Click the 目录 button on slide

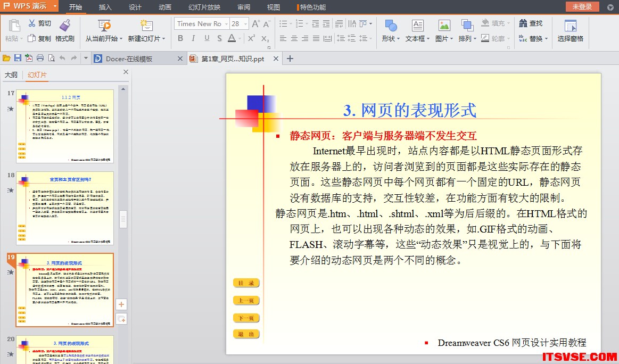point(246,283)
